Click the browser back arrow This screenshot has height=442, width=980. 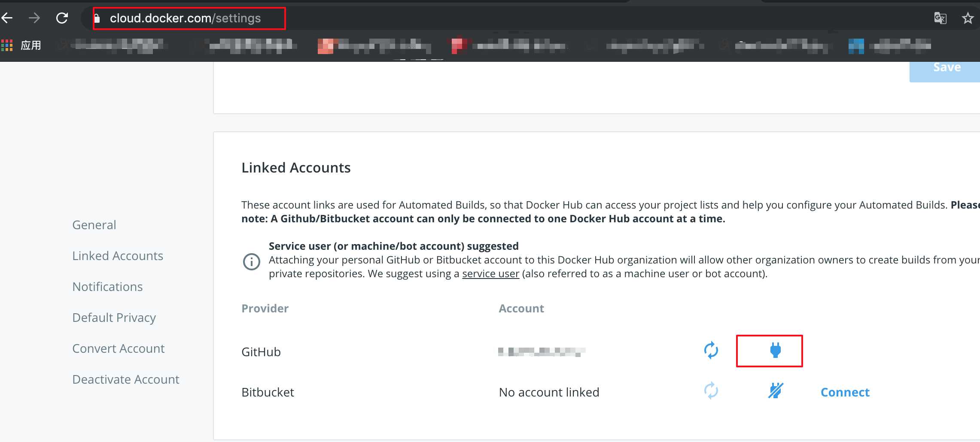7,18
